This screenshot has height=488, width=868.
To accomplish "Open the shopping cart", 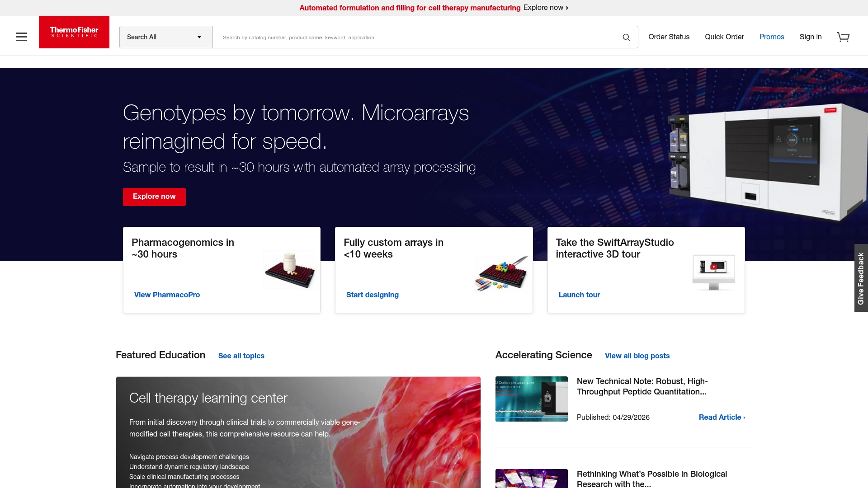I will 844,37.
